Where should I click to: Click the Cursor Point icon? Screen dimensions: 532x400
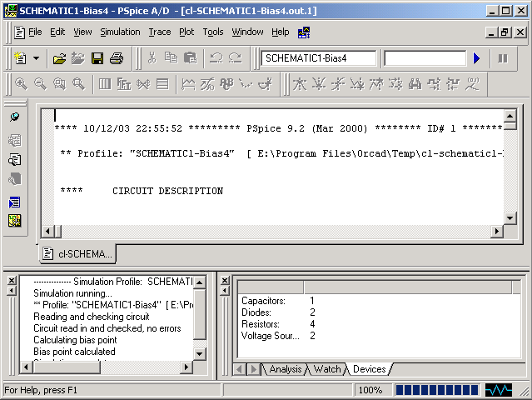click(x=395, y=84)
